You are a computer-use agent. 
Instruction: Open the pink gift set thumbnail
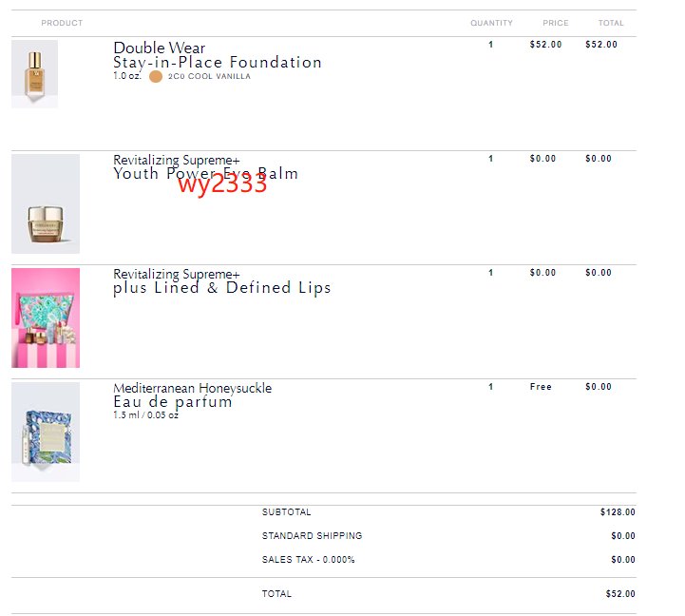pyautogui.click(x=46, y=318)
